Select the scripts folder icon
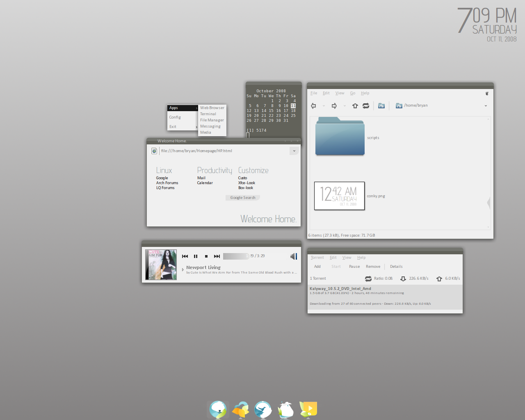 point(340,136)
